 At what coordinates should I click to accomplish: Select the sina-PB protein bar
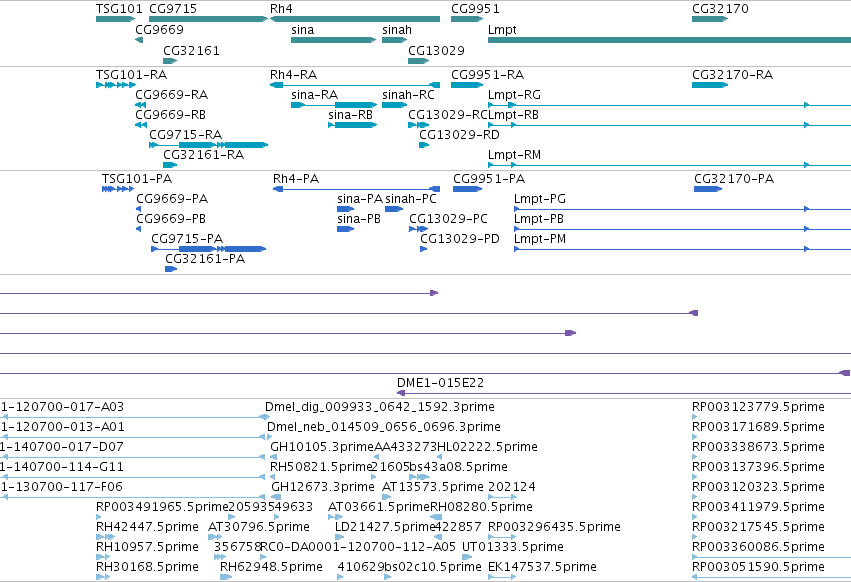pos(345,229)
